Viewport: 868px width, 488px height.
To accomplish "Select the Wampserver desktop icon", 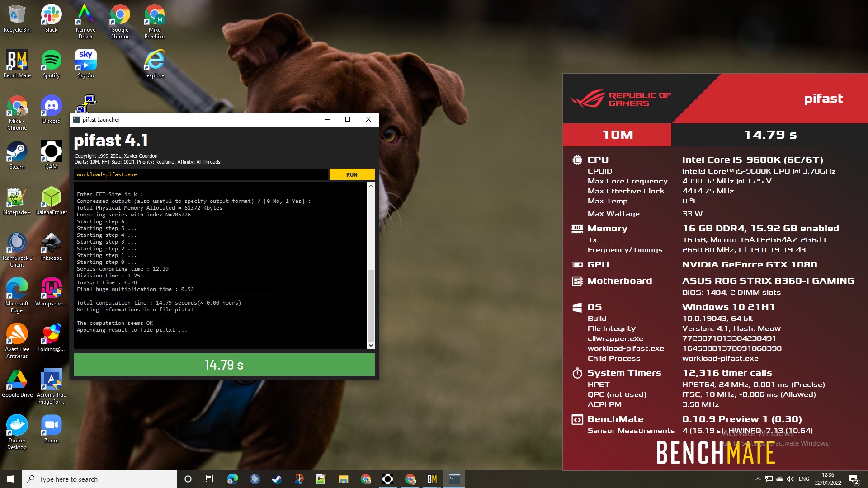I will [x=51, y=292].
